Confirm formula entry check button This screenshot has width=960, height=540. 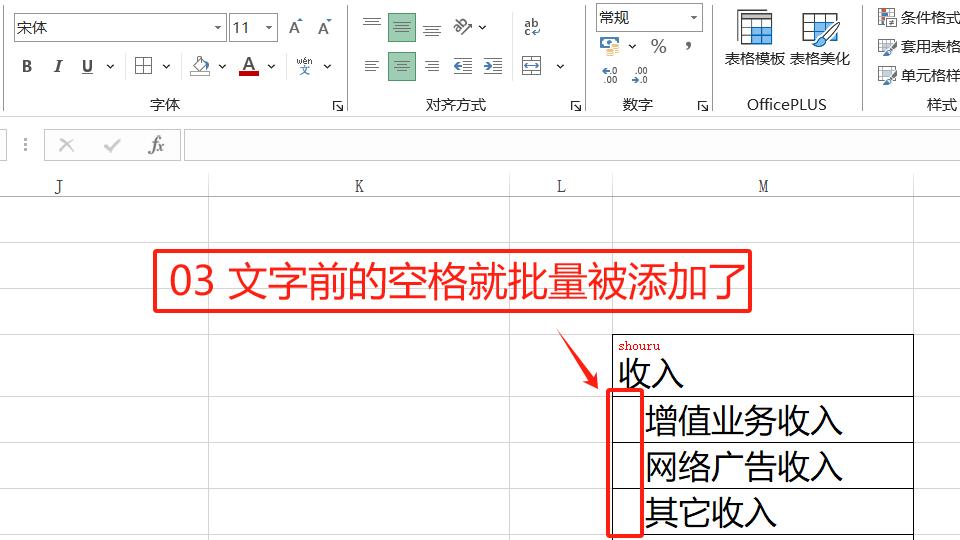(x=112, y=145)
